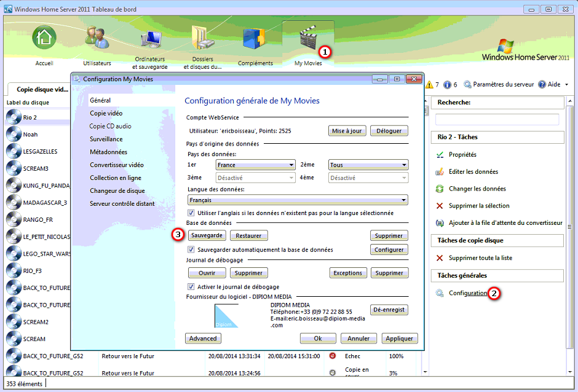Click the Configuration gear icon in tasks

[440, 293]
